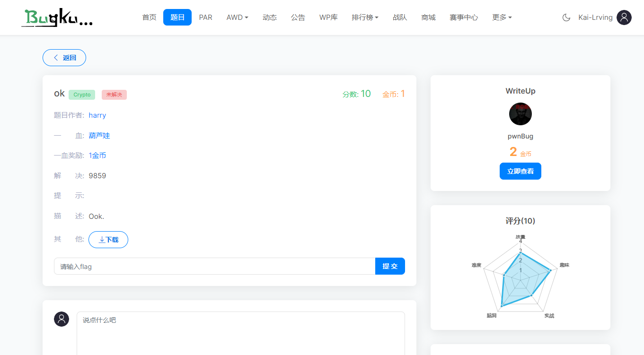Viewport: 644px width, 355px height.
Task: Open the account menu via the avatar icon
Action: coord(624,17)
